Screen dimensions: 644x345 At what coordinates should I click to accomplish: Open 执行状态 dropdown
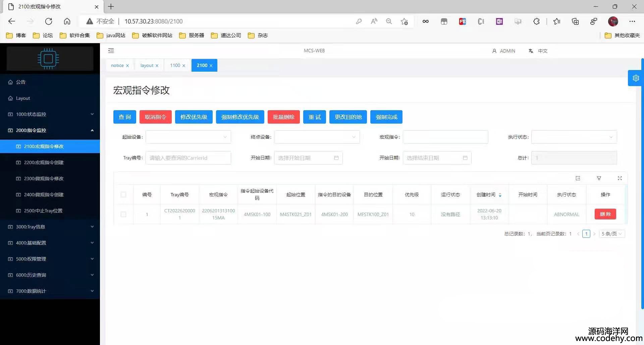point(574,137)
